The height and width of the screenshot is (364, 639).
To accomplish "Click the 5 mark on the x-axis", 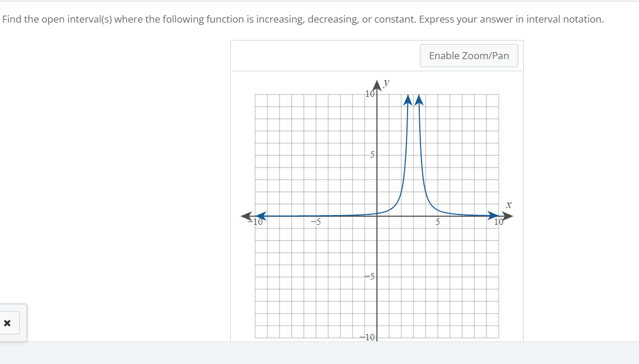I will 437,222.
